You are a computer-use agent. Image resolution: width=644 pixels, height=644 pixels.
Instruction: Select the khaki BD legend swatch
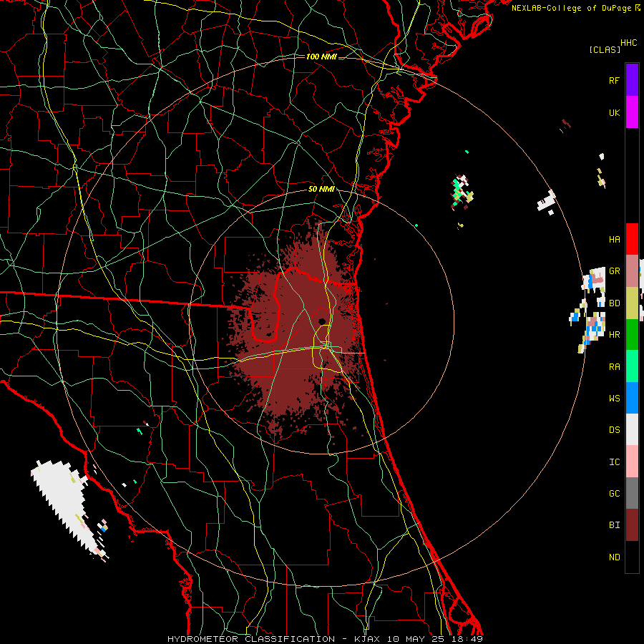point(632,303)
